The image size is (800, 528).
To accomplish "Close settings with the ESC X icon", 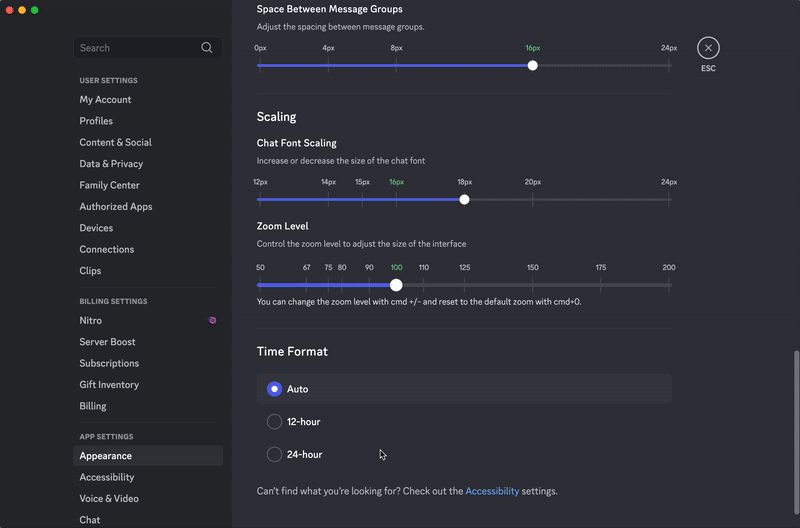I will coord(708,48).
